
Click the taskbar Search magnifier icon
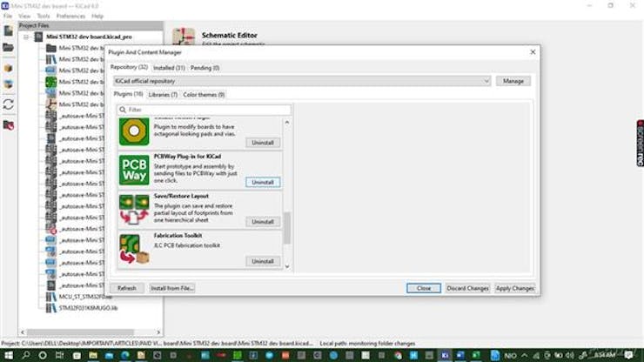coord(25,355)
